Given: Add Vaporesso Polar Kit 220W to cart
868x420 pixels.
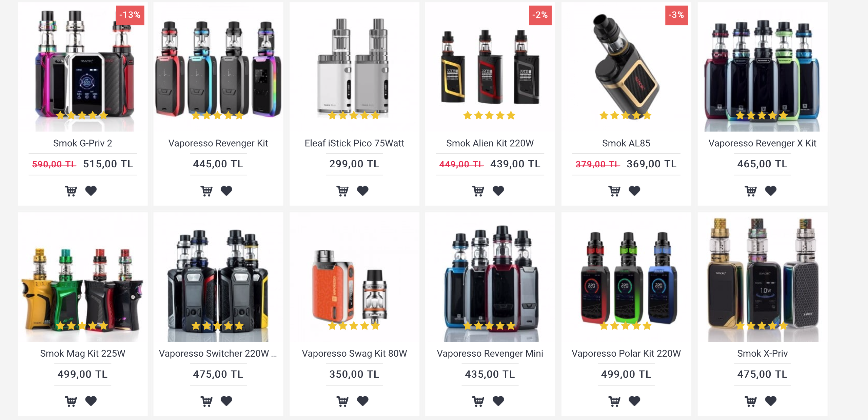Looking at the screenshot, I should pos(614,401).
